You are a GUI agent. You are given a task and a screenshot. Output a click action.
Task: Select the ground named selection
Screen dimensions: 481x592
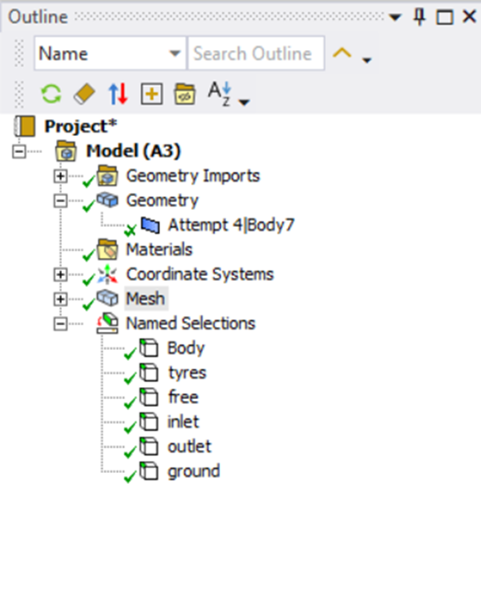tap(193, 471)
